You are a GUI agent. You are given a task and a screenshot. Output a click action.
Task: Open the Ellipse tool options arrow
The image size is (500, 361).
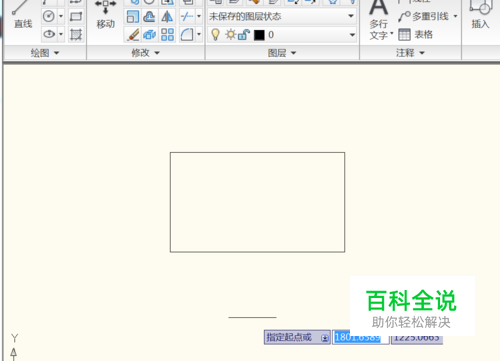point(61,34)
